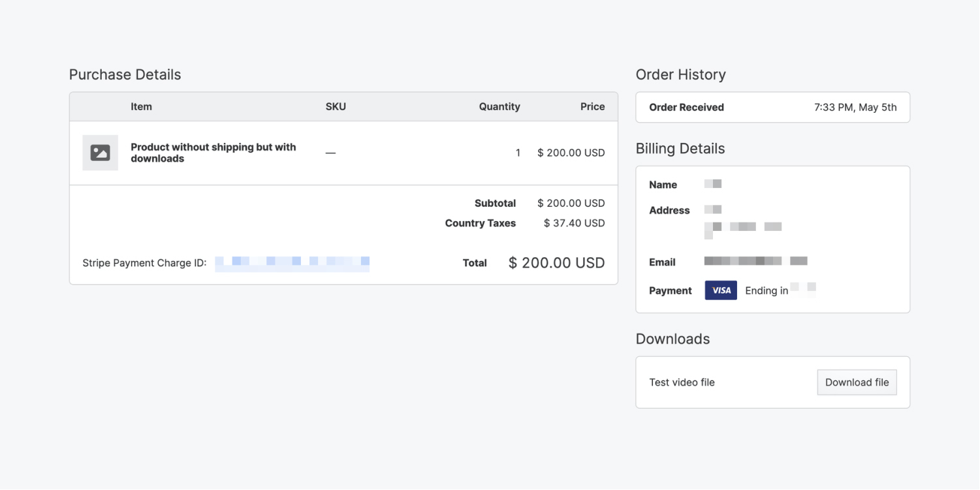The image size is (980, 490).
Task: Click the Visa card logo
Action: (x=721, y=290)
